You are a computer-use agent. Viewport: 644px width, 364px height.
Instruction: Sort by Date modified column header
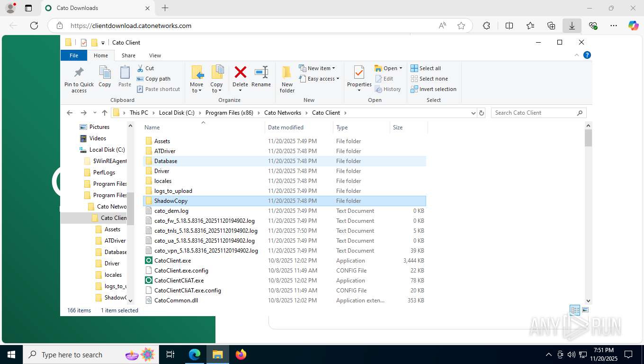tap(299, 127)
